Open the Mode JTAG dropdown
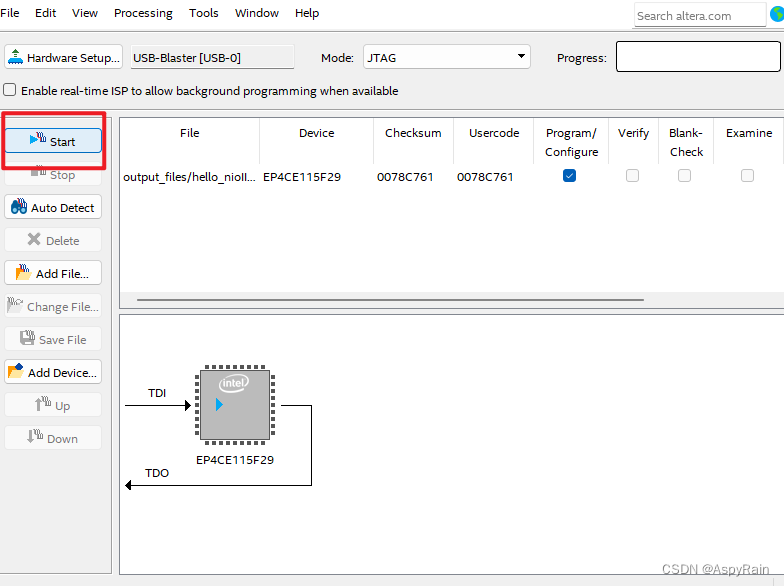784x586 pixels. (x=446, y=57)
